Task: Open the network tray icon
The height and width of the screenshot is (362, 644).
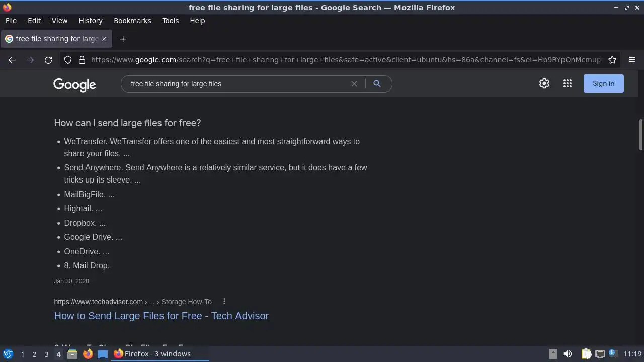Action: [600, 354]
